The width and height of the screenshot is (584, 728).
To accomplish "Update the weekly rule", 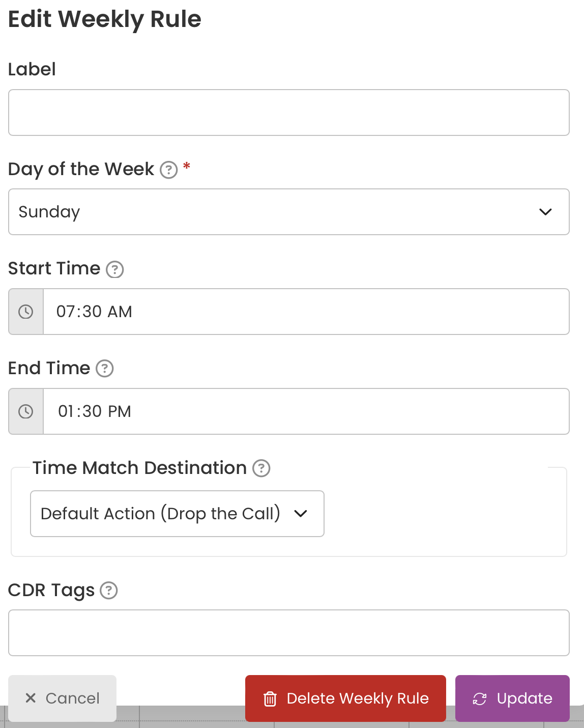I will 512,698.
